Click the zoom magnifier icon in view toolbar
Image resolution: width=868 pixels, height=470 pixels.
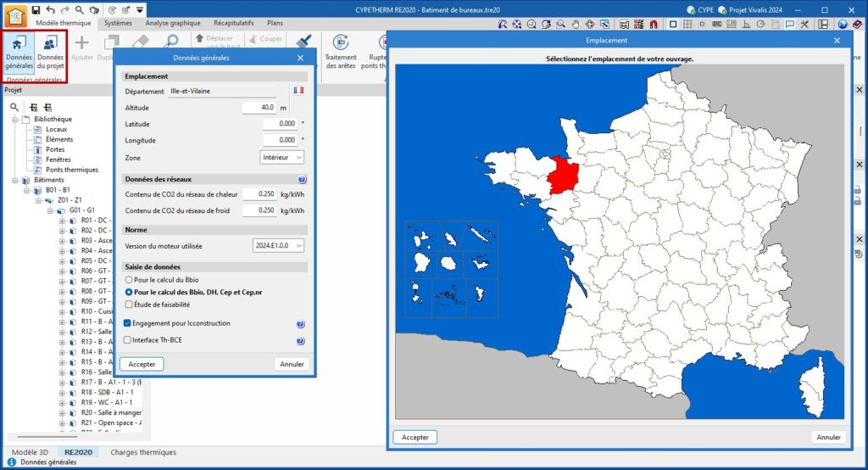coord(561,24)
